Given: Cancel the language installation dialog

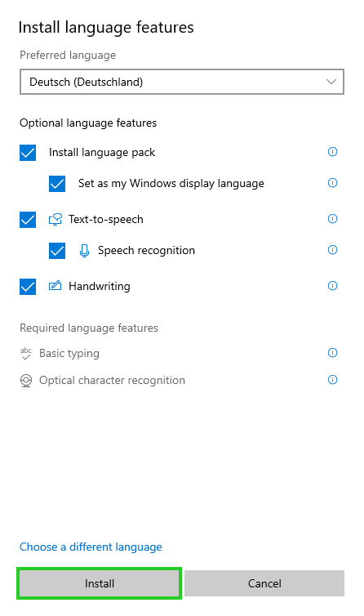Looking at the screenshot, I should (x=264, y=583).
